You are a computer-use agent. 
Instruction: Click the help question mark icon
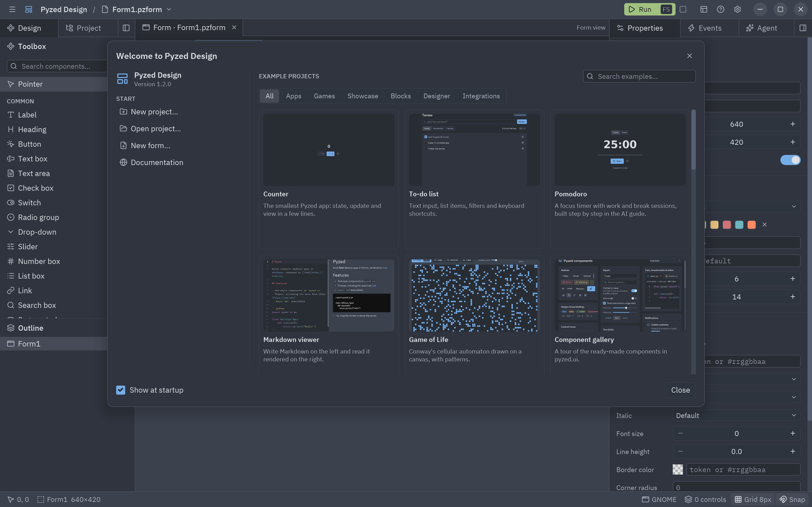click(720, 9)
